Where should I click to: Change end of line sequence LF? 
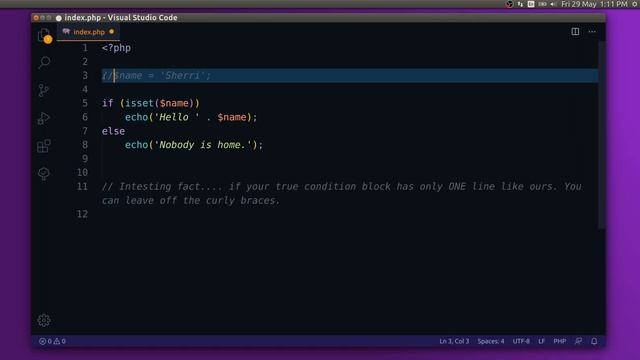pyautogui.click(x=541, y=341)
